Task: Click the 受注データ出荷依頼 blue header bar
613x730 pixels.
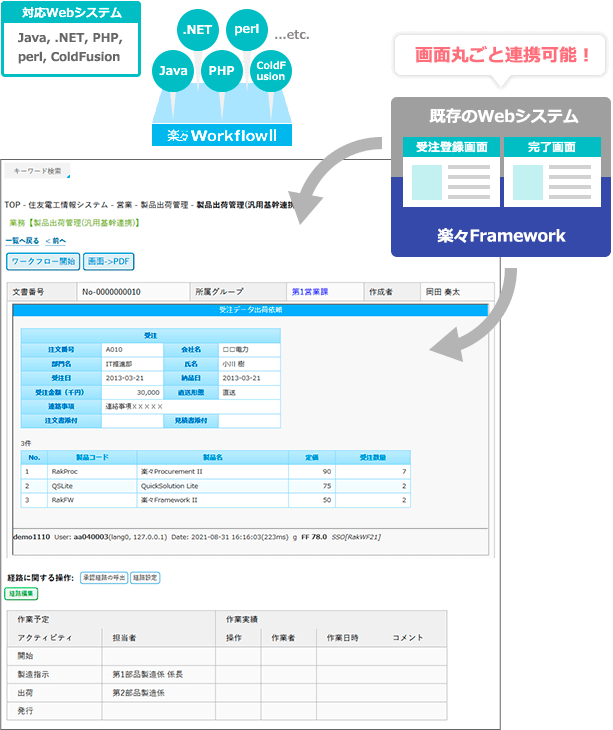Action: (250, 310)
